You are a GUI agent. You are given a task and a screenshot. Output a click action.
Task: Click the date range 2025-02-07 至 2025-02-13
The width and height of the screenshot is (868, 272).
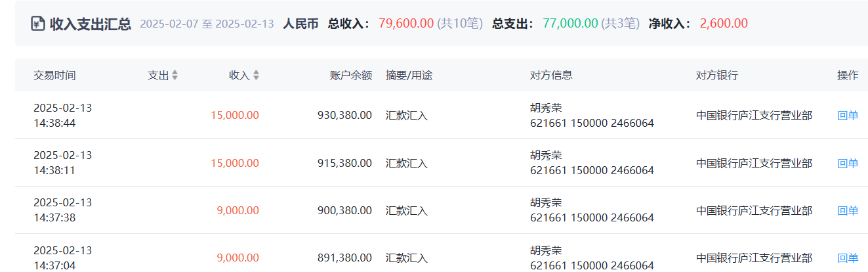tap(207, 24)
